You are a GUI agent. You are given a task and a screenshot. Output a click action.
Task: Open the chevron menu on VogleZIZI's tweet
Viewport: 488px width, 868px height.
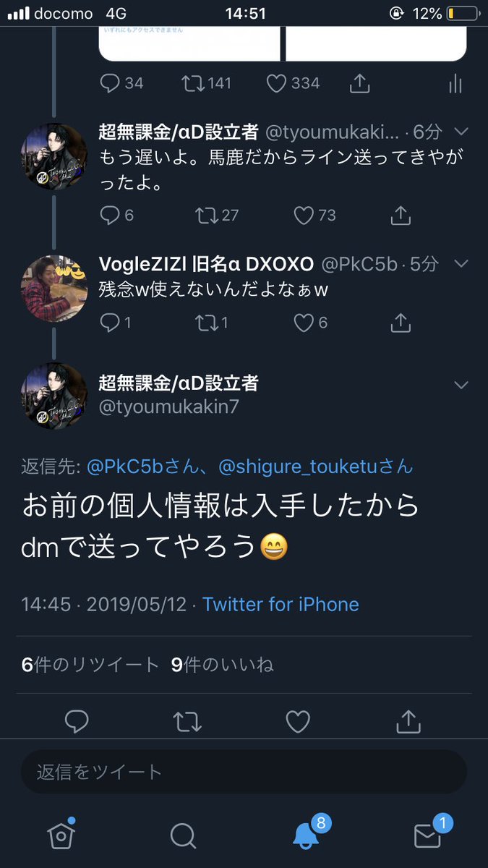coord(461,264)
